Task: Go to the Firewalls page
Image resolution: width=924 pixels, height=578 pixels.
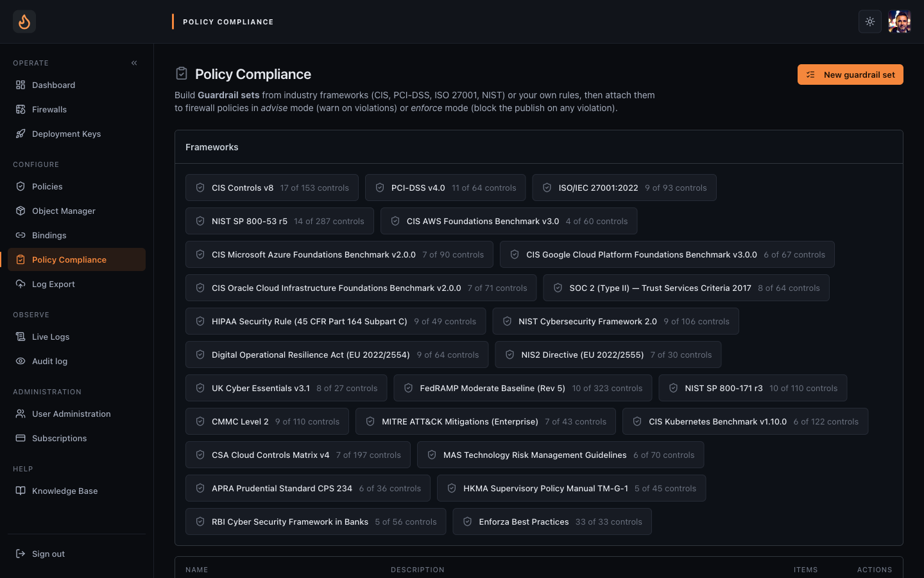Action: click(76, 109)
